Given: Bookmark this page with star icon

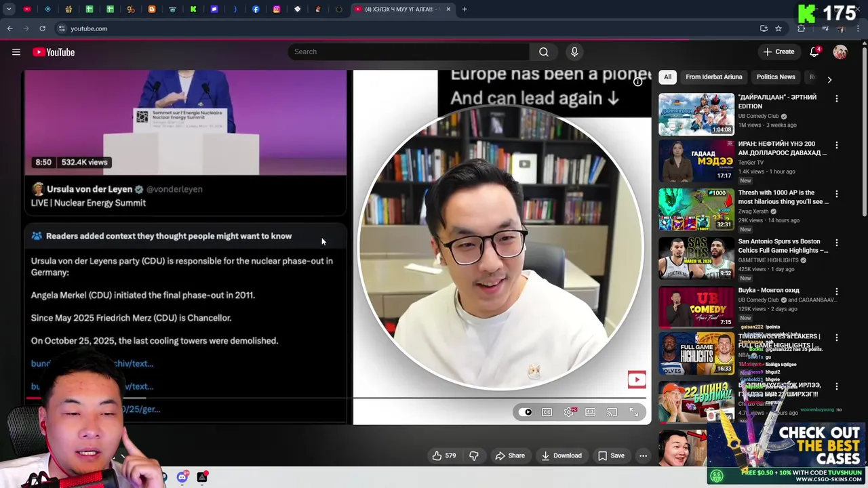Looking at the screenshot, I should 778,28.
